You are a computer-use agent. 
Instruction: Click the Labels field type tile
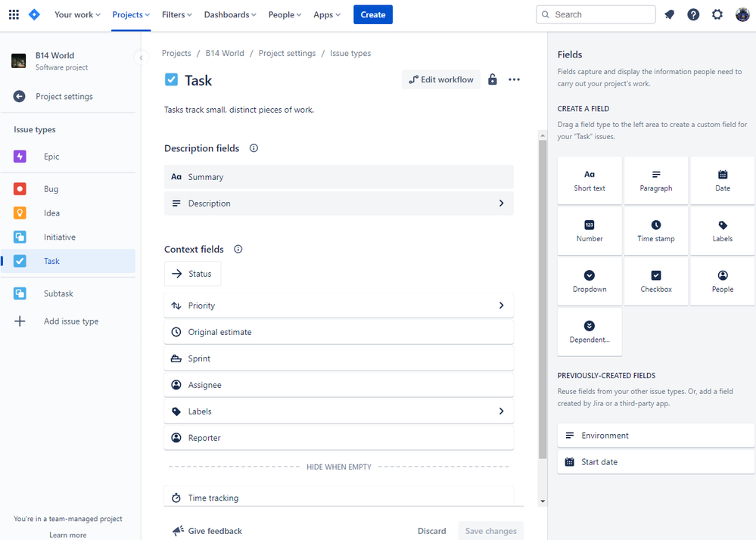(x=722, y=231)
